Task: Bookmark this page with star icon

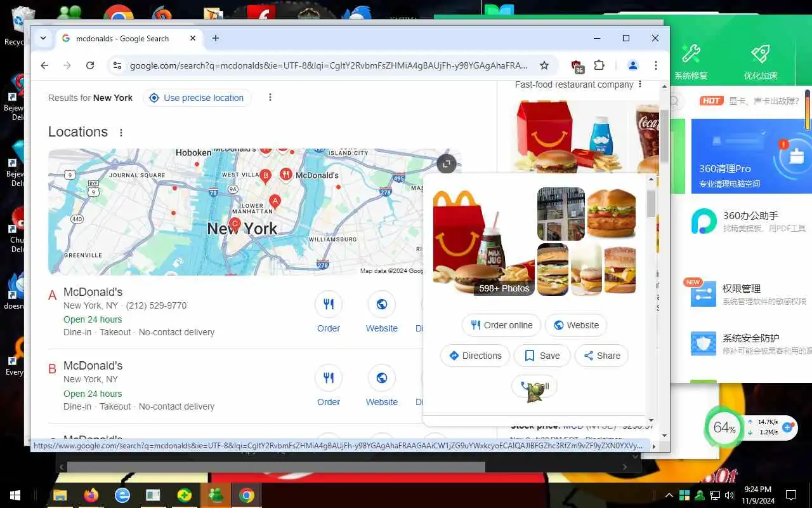Action: click(x=544, y=65)
